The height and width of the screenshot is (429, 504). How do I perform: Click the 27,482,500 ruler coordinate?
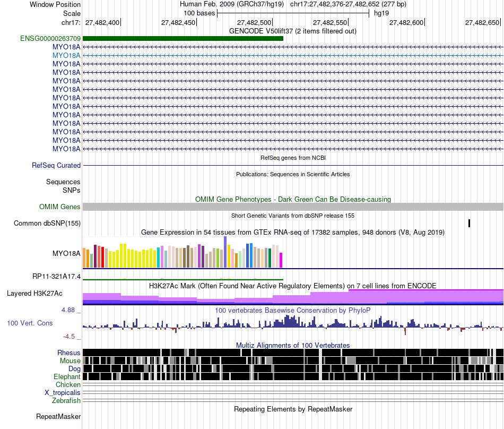254,22
